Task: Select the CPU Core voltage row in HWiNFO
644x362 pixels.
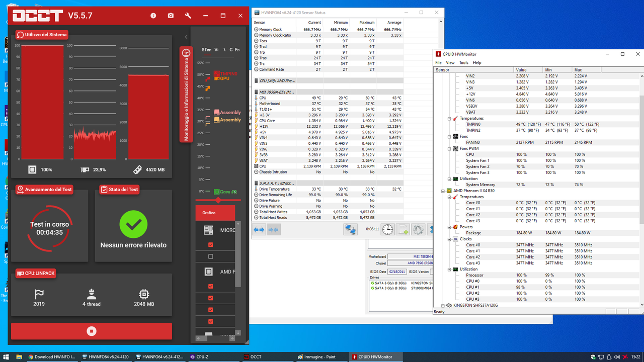Action: click(x=328, y=121)
